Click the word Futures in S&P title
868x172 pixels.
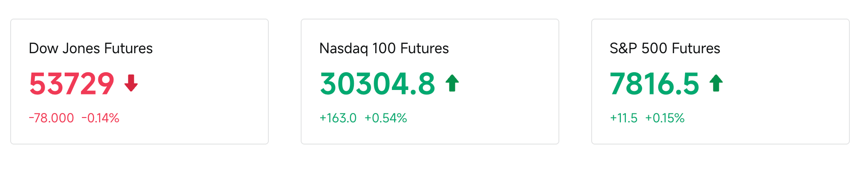coord(696,48)
